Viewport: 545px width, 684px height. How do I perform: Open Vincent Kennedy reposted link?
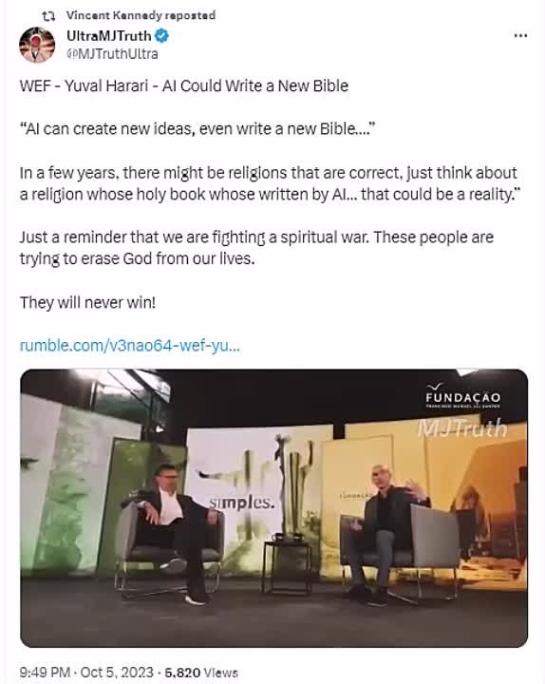[x=141, y=15]
